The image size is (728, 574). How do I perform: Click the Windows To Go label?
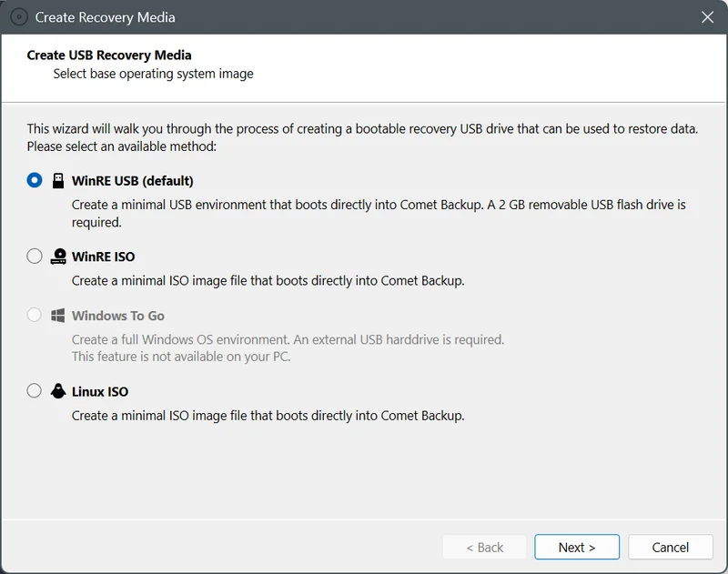click(118, 316)
